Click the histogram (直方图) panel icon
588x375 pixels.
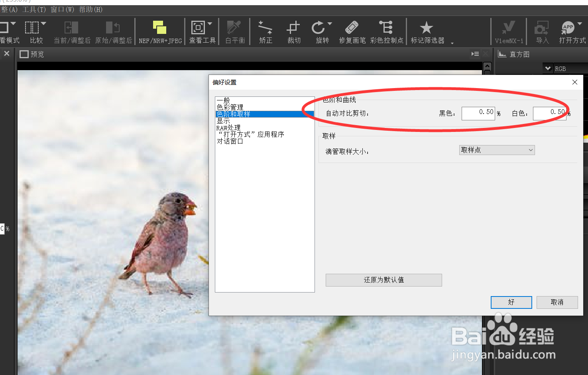point(502,54)
